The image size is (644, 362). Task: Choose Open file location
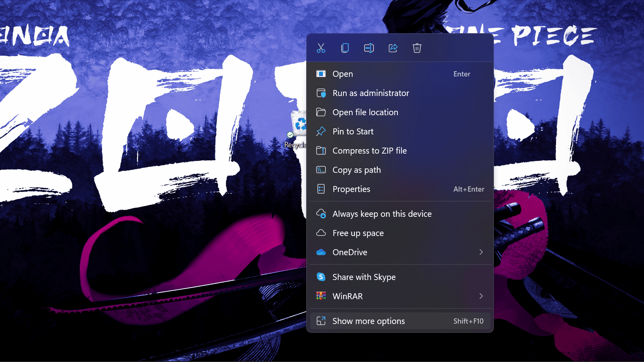tap(365, 112)
